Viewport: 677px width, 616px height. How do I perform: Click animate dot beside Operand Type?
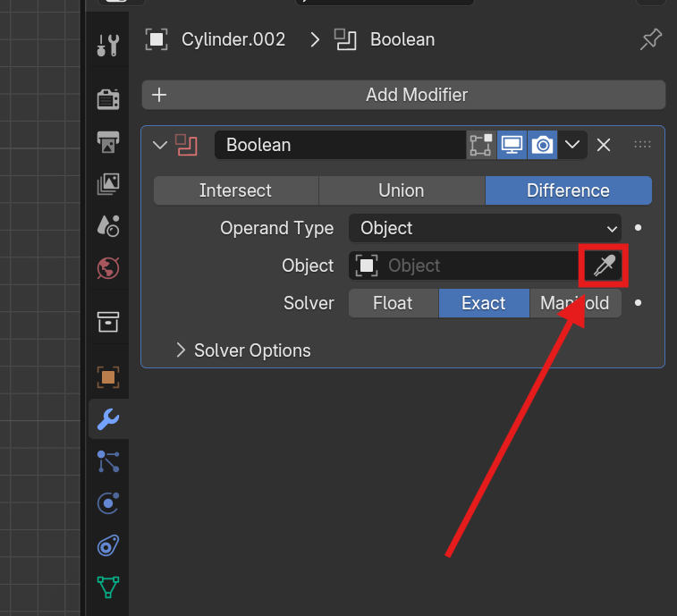click(x=639, y=227)
